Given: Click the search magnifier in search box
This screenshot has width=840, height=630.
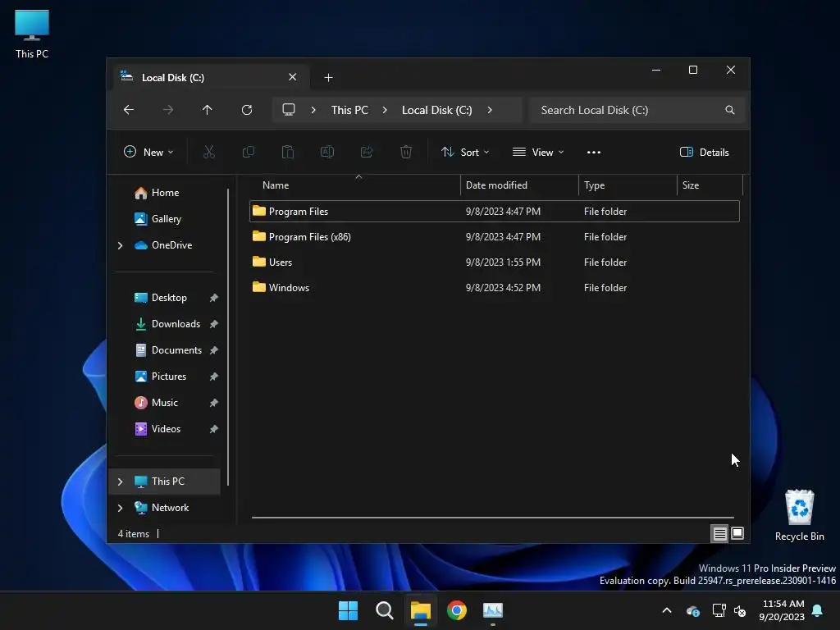Looking at the screenshot, I should 729,110.
